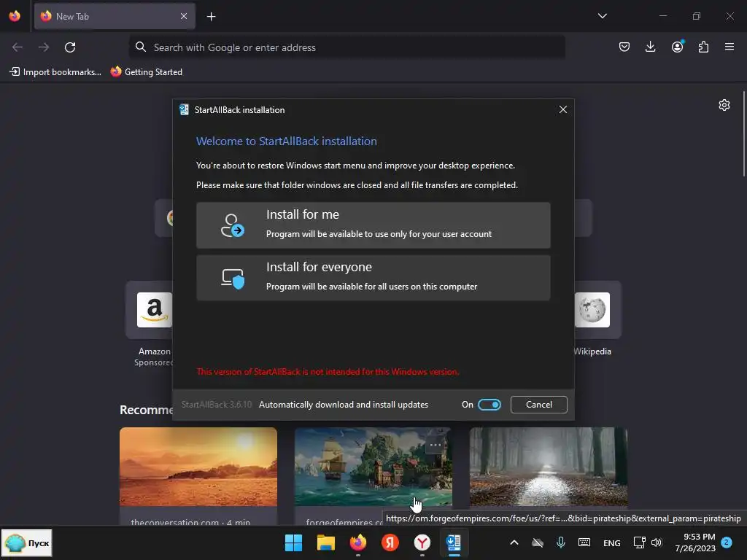Choose Install for me option
The height and width of the screenshot is (560, 747).
[x=373, y=225]
